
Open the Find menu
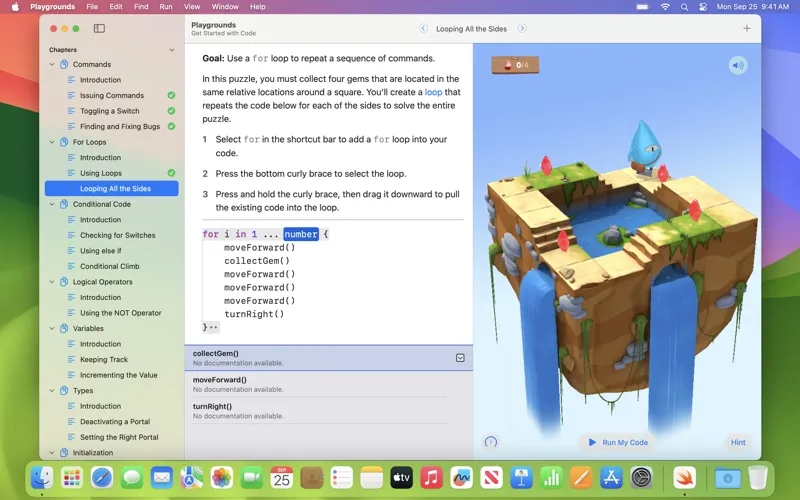click(141, 7)
